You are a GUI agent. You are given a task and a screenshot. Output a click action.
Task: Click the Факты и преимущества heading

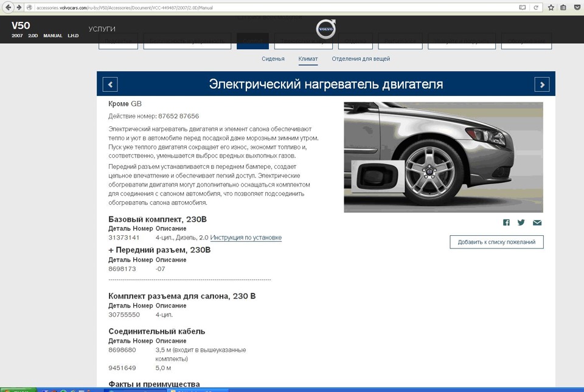click(154, 383)
